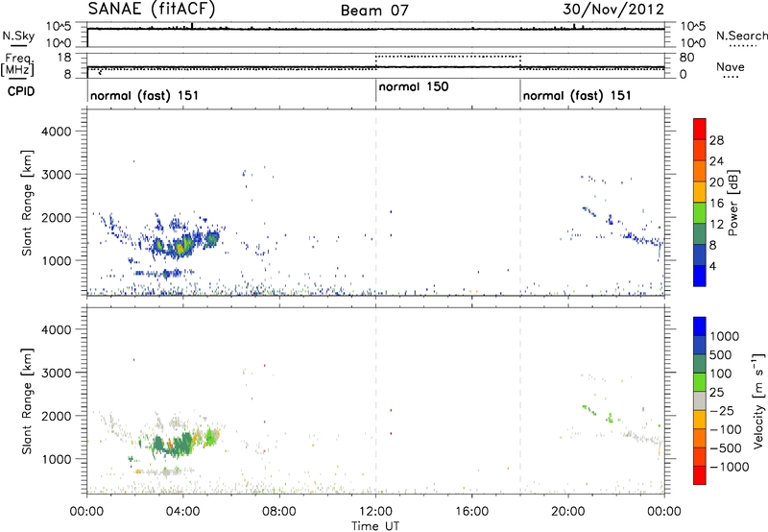Select the CPID label
Image resolution: width=768 pixels, height=532 pixels.
point(21,91)
